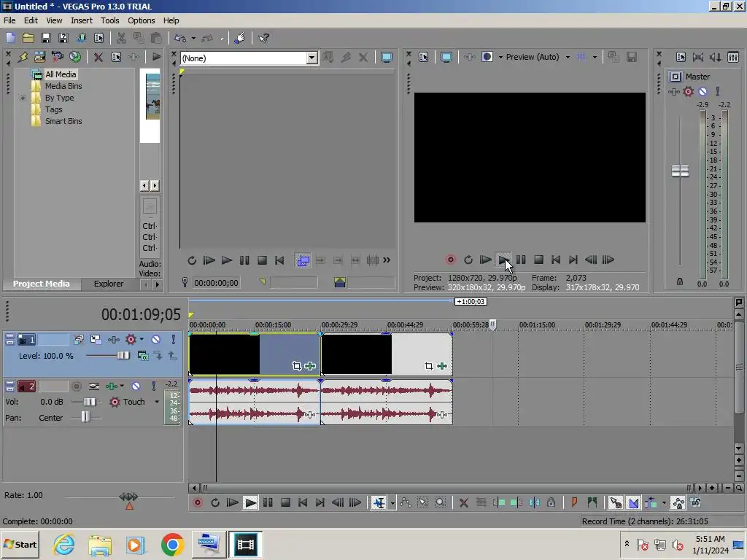Toggle Solo on video track 1
This screenshot has height=560, width=747.
point(174,340)
